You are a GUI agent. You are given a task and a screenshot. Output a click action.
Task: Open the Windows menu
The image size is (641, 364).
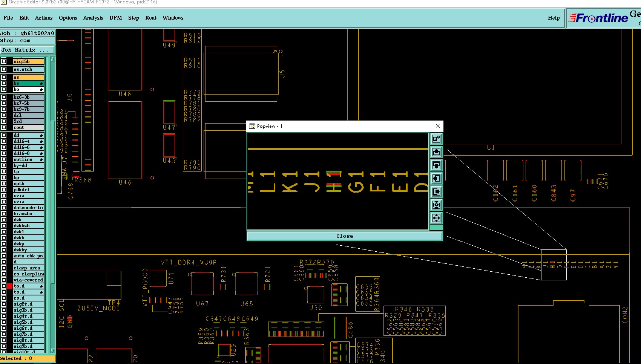tap(173, 18)
